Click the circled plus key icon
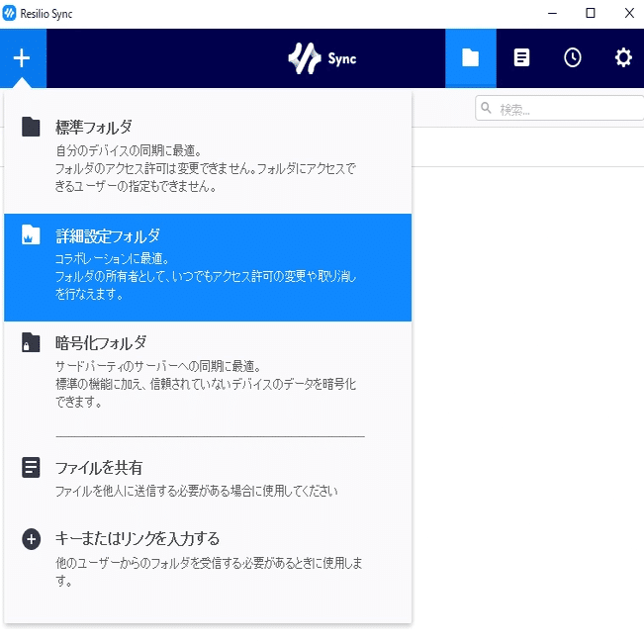644x644 pixels. coord(32,539)
